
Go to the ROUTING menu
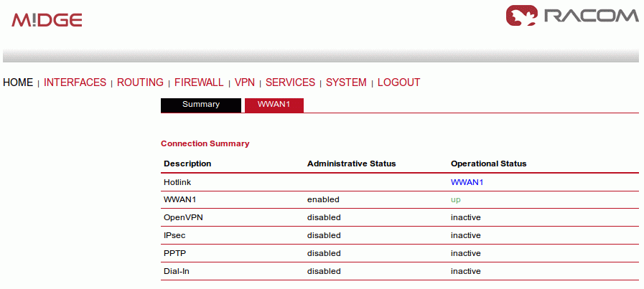point(140,82)
